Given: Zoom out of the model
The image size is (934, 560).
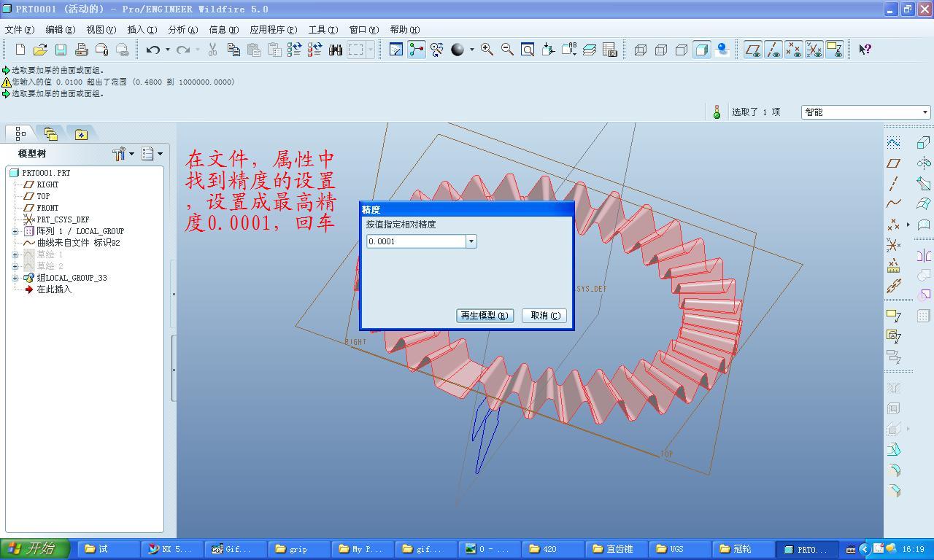Looking at the screenshot, I should pyautogui.click(x=507, y=50).
